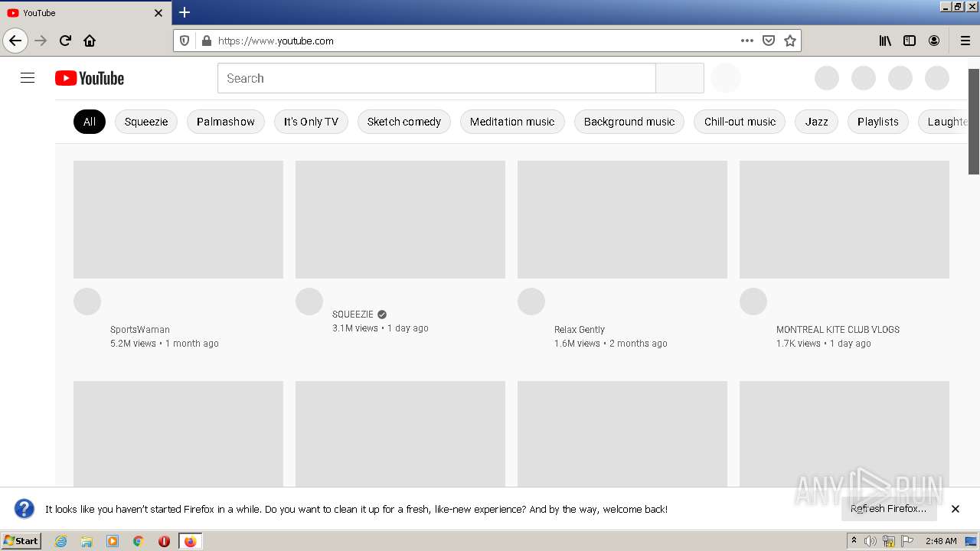This screenshot has height=551, width=980.
Task: Open the SQUEEZIE video thumbnail
Action: click(x=400, y=220)
